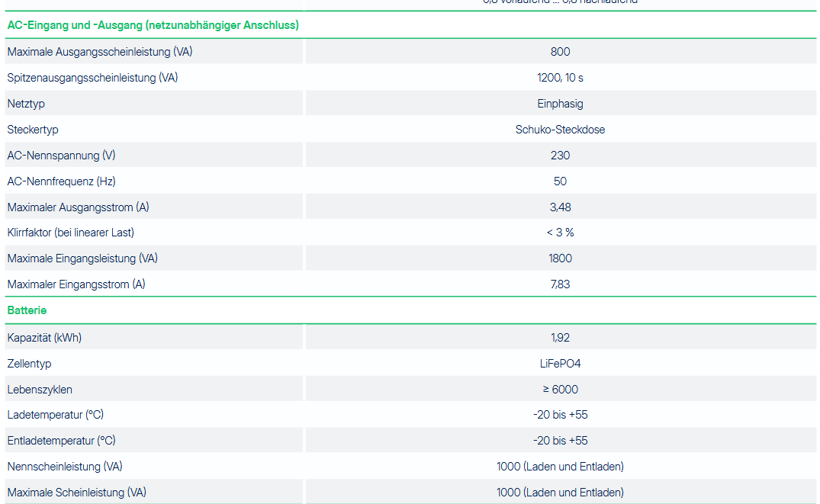Select the 'Ladetemperatur (°C)' row label

tap(55, 415)
